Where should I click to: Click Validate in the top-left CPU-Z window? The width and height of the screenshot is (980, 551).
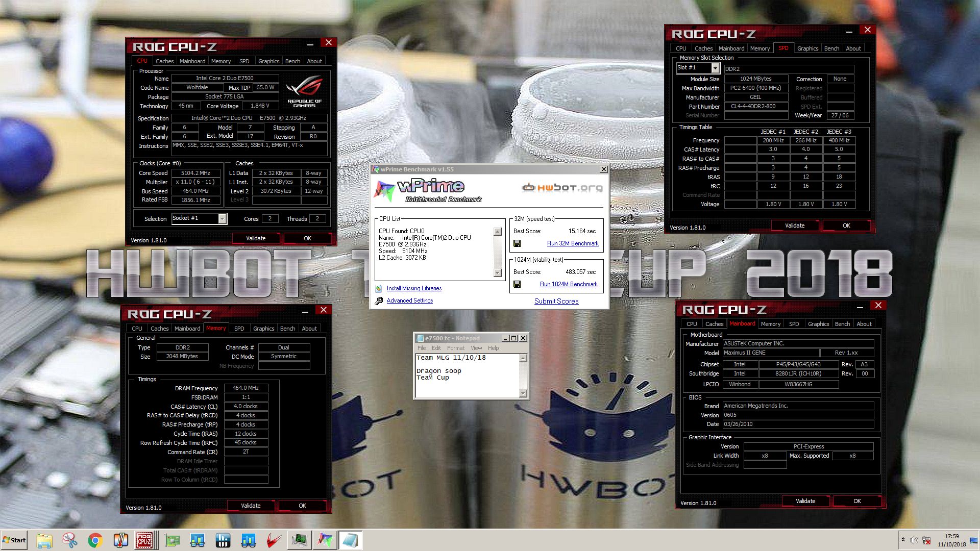(x=256, y=238)
